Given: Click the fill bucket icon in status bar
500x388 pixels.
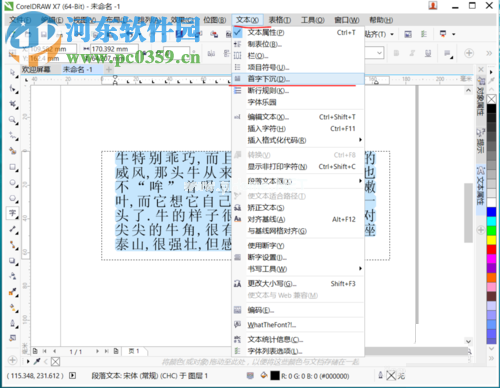Looking at the screenshot, I should pyautogui.click(x=264, y=375).
